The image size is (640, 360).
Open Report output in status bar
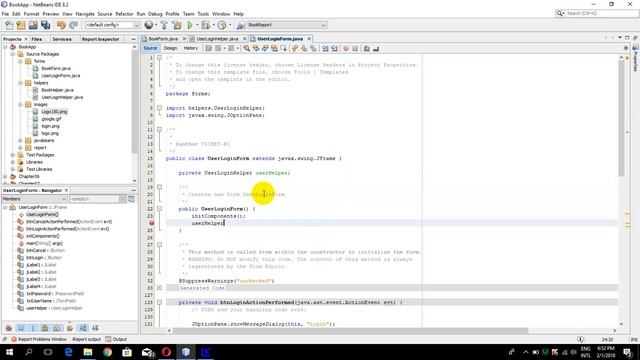click(x=86, y=340)
